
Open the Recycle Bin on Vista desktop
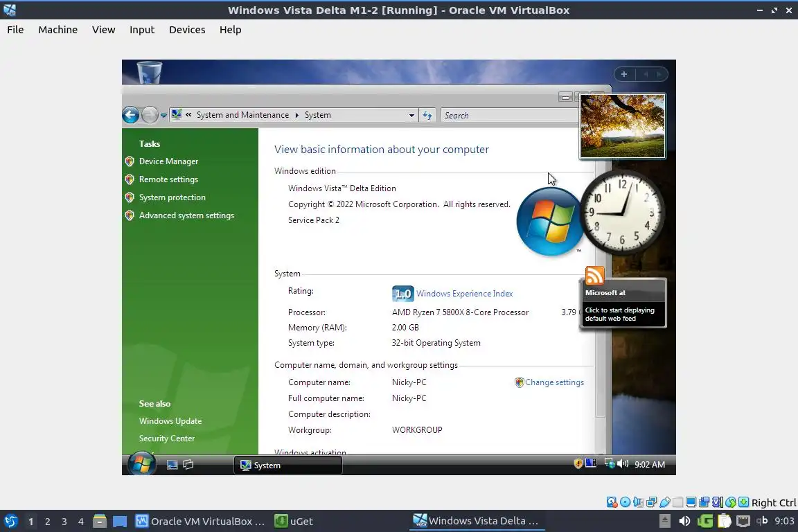[149, 72]
